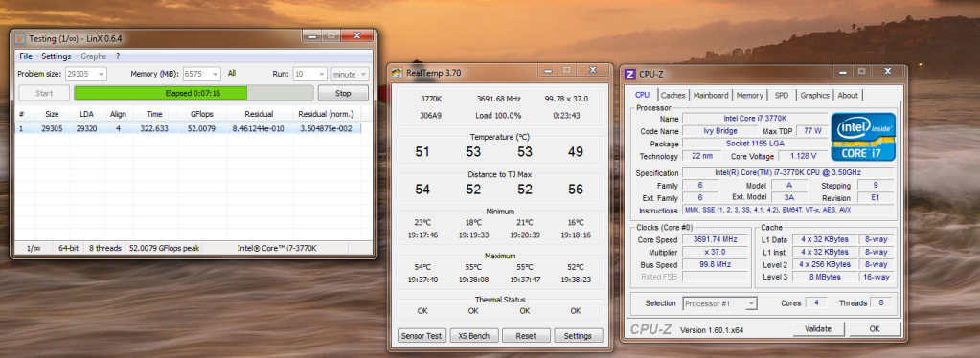Click the Code Name field 'Ivy Bridge'
Viewport: 980px width, 358px height.
click(719, 131)
